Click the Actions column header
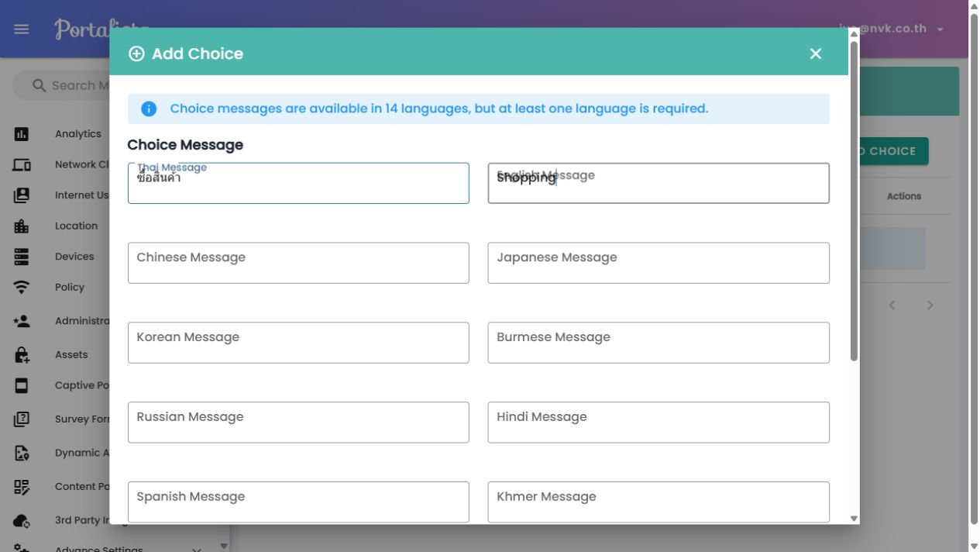This screenshot has width=980, height=552. tap(904, 196)
